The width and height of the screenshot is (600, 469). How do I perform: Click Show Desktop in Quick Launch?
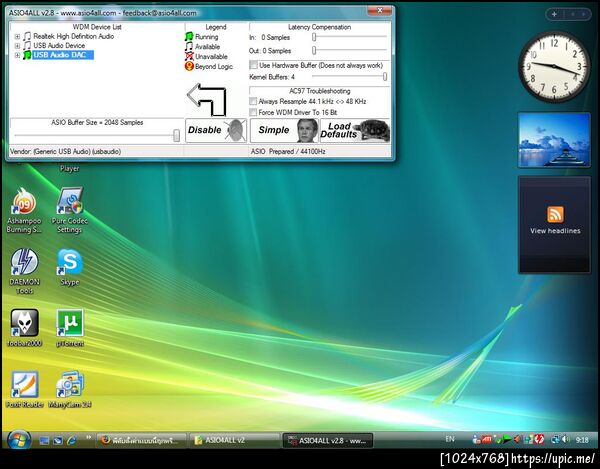coord(44,441)
